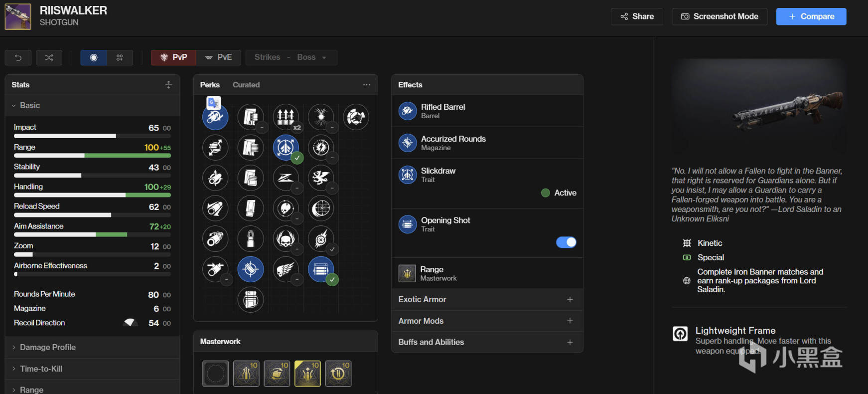Click the Share button
Image resolution: width=868 pixels, height=394 pixels.
click(637, 16)
